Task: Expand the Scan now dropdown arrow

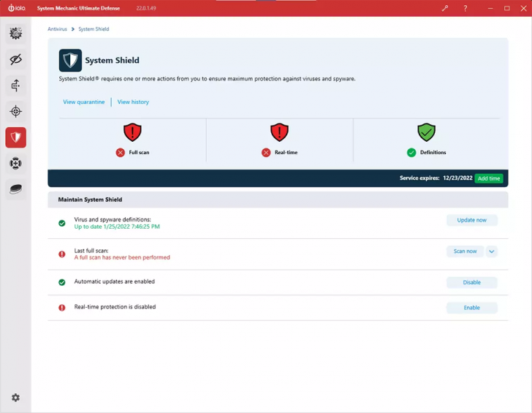Action: [492, 251]
